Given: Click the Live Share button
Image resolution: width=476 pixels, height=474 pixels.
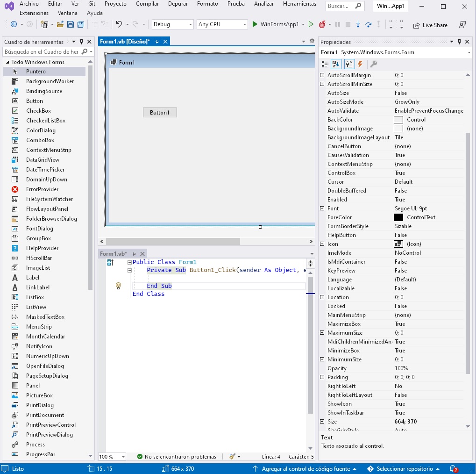Looking at the screenshot, I should [x=431, y=25].
